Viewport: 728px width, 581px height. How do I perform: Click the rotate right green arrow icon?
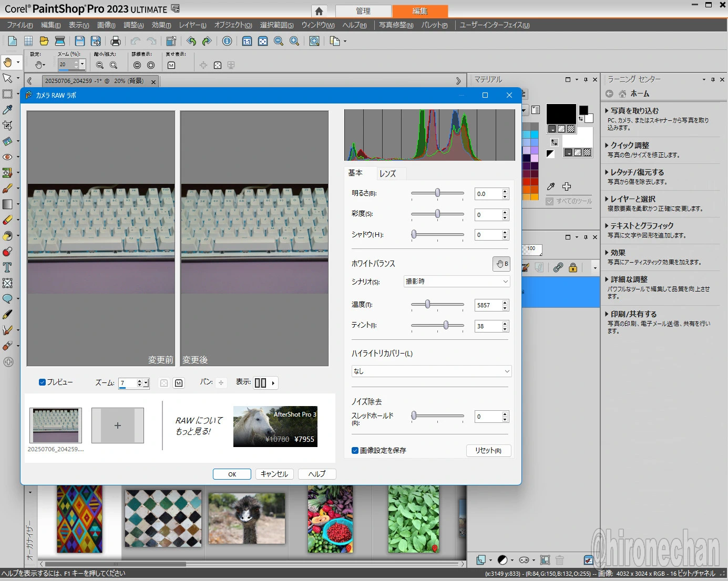pyautogui.click(x=207, y=41)
